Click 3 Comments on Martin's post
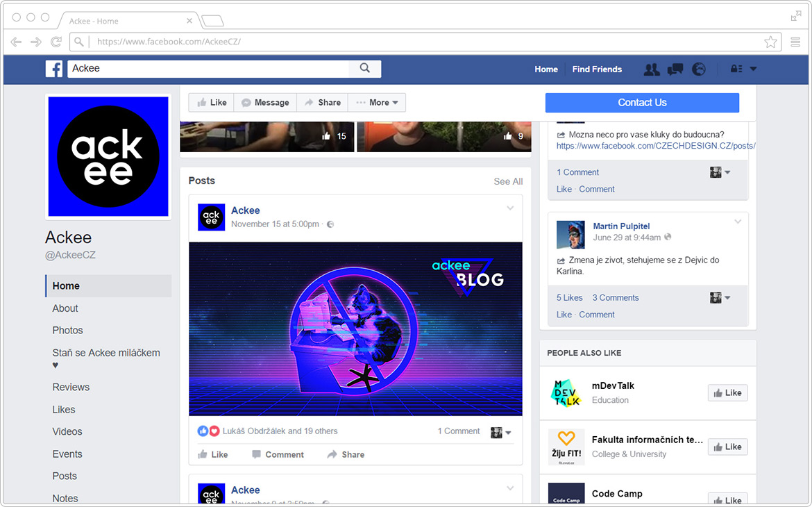 tap(615, 297)
